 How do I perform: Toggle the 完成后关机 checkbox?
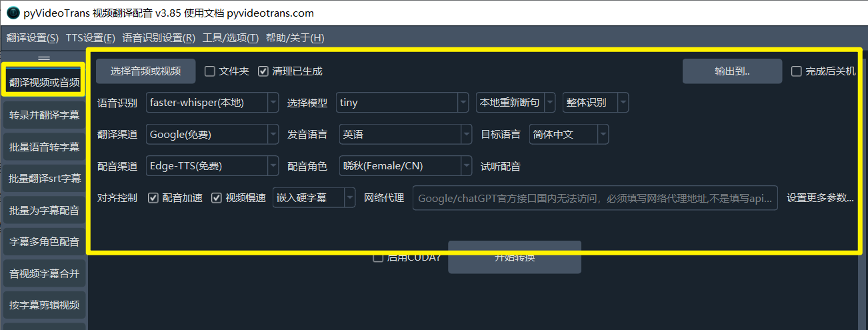pyautogui.click(x=796, y=71)
